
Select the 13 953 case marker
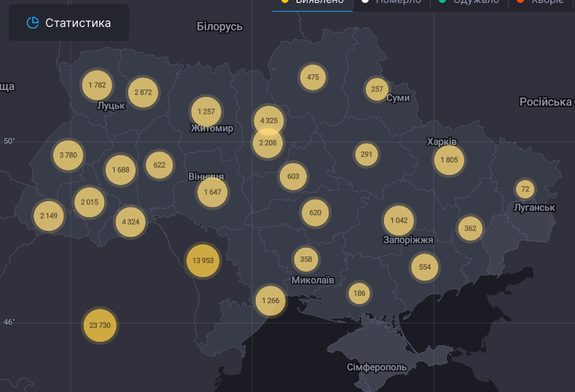[203, 260]
